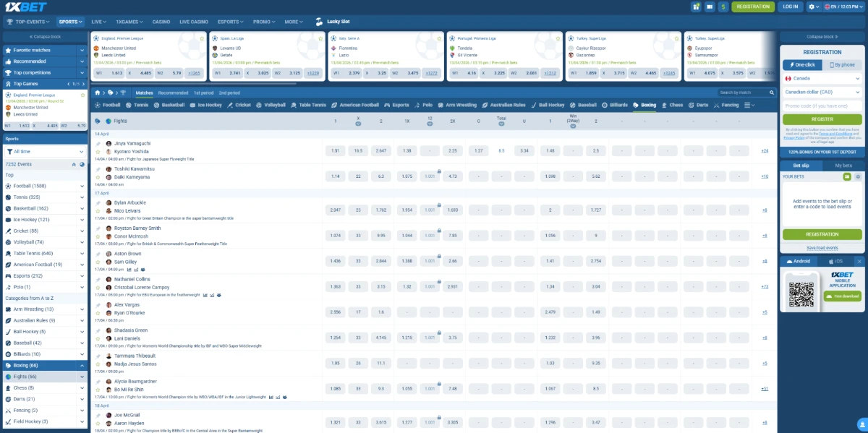Open the PROMO menu
The height and width of the screenshot is (433, 868).
coord(264,22)
